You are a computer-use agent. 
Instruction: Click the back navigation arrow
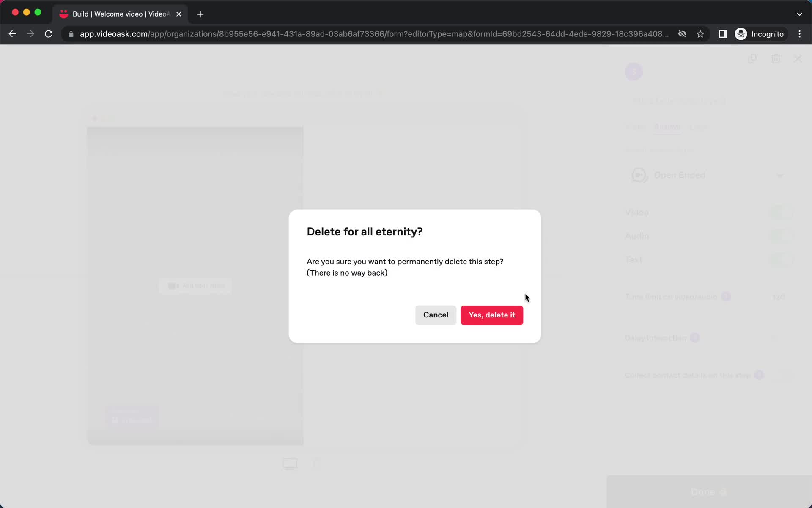pos(12,34)
